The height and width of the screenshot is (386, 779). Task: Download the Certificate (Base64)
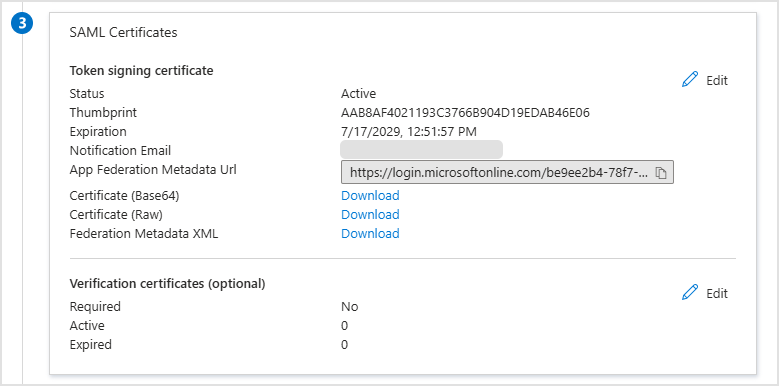[x=370, y=196]
